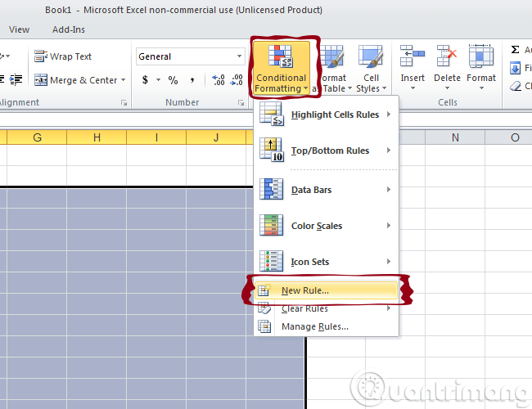Viewport: 532px width, 409px height.
Task: Click Format cells icon
Action: click(481, 56)
